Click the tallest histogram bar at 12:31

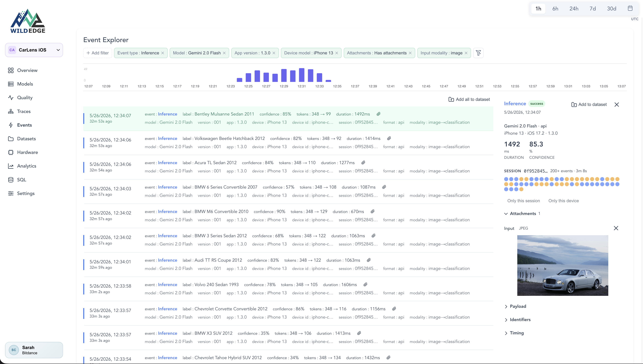pos(301,75)
